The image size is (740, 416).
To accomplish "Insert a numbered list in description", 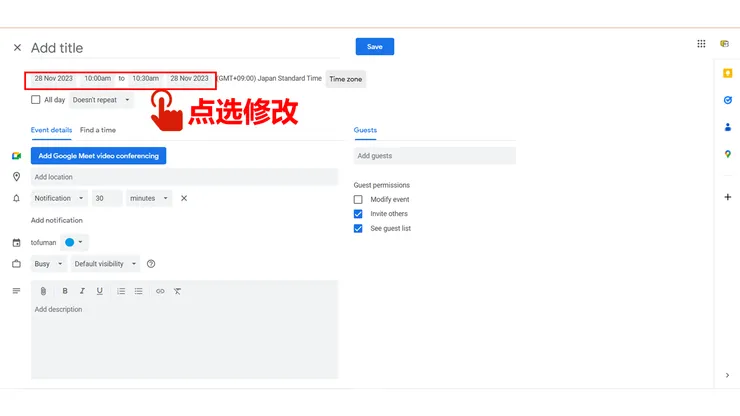I will pyautogui.click(x=121, y=291).
